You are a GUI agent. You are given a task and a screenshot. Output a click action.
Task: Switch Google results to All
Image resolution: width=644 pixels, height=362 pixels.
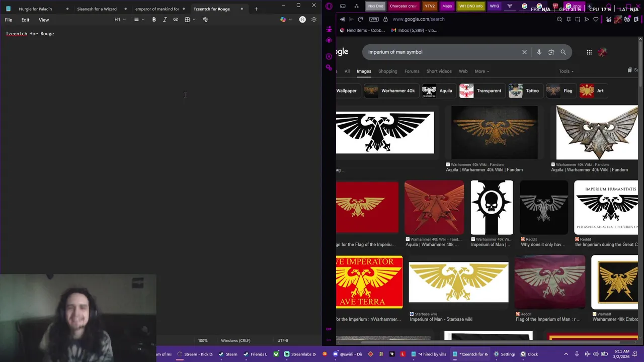click(x=347, y=71)
